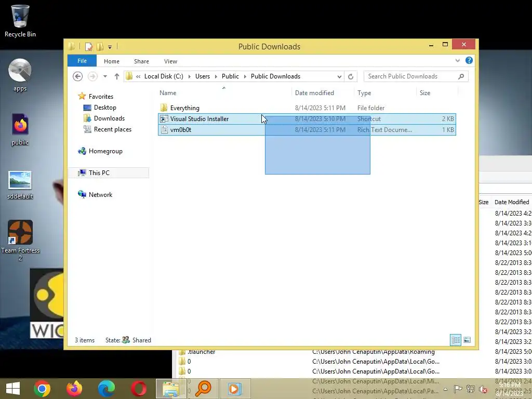Refresh the Public Downloads folder

click(351, 77)
